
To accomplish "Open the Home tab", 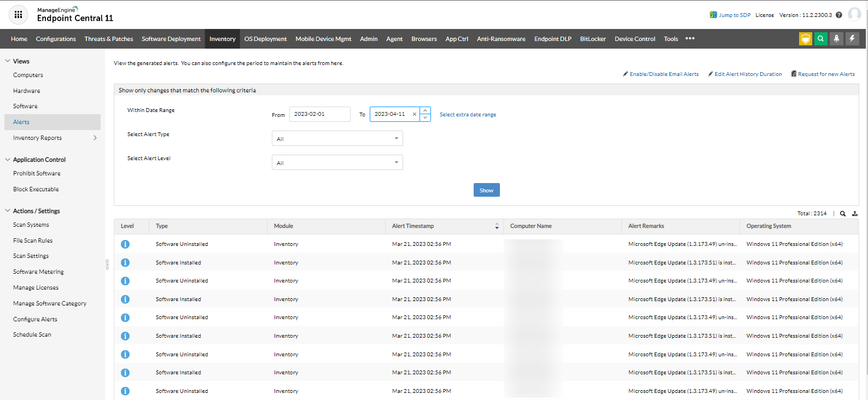I will pyautogui.click(x=19, y=39).
